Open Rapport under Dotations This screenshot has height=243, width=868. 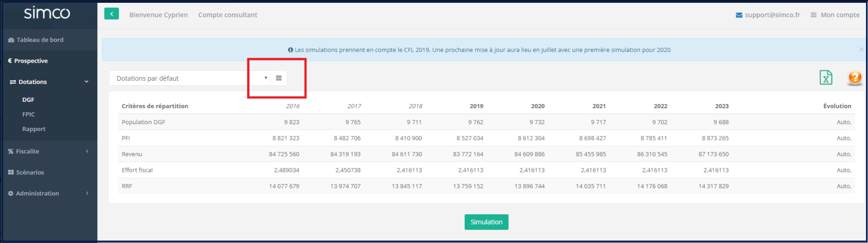34,129
